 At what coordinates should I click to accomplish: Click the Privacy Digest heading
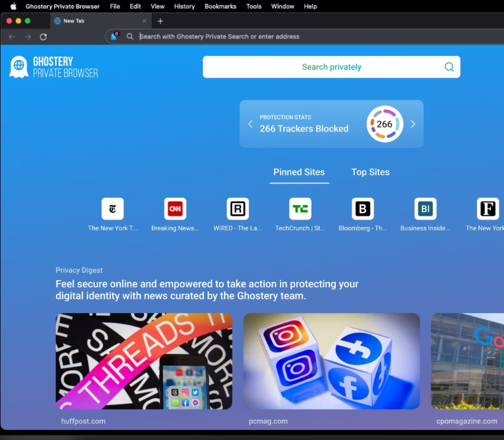(79, 270)
